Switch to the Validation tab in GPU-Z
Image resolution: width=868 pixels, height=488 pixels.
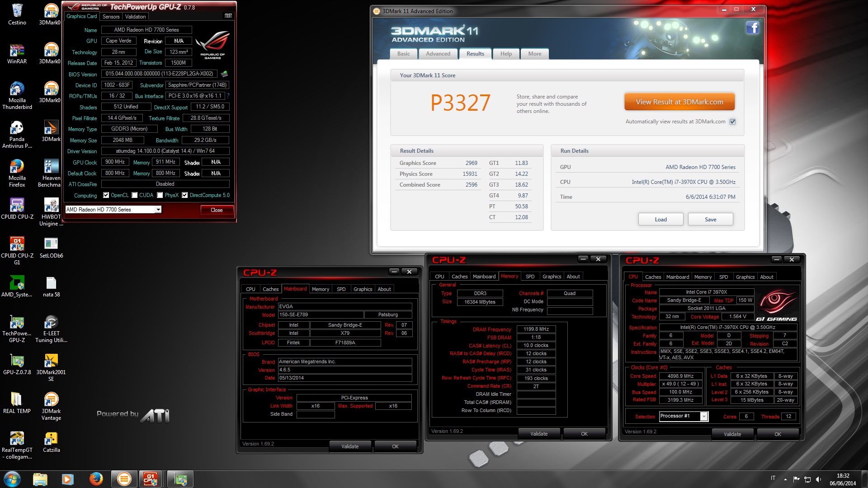point(135,17)
